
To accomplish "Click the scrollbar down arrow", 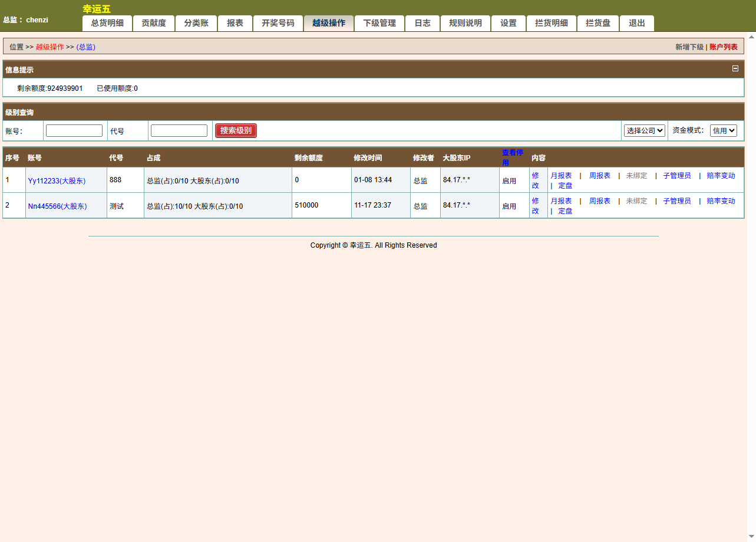I will click(751, 536).
